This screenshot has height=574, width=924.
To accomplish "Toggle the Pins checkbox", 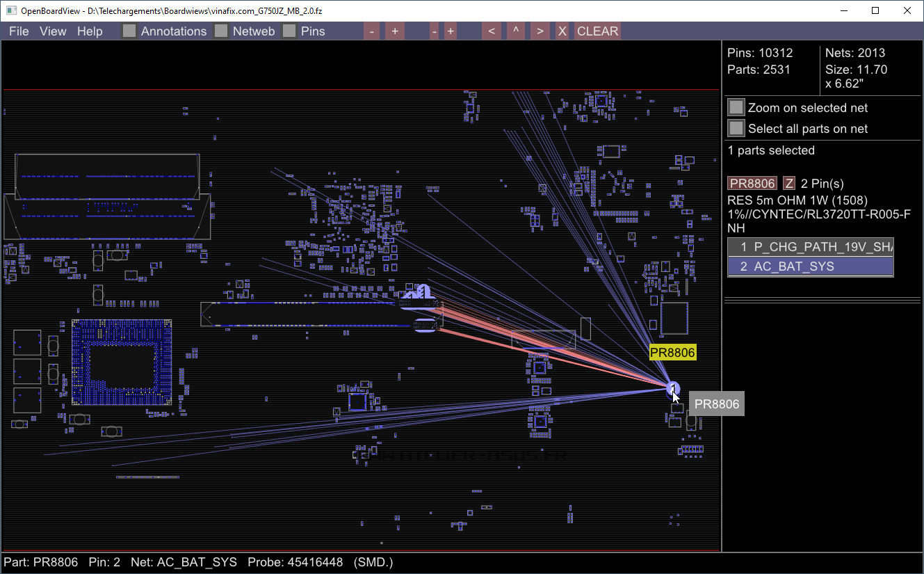I will click(289, 31).
